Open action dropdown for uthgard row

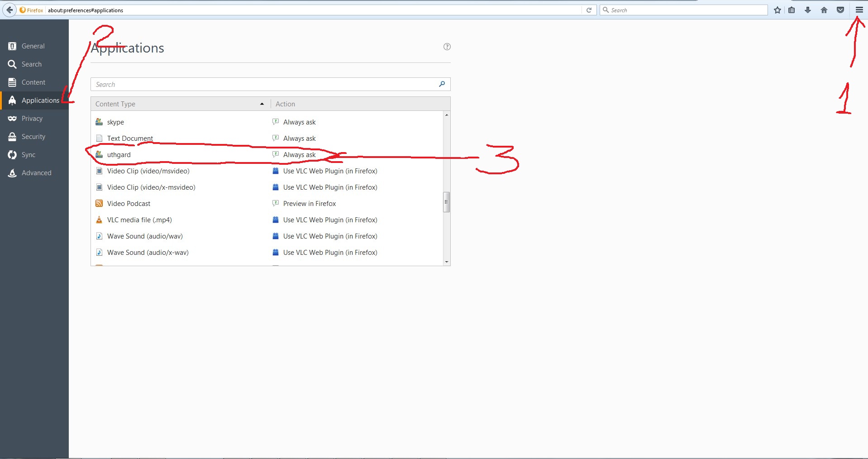(299, 155)
